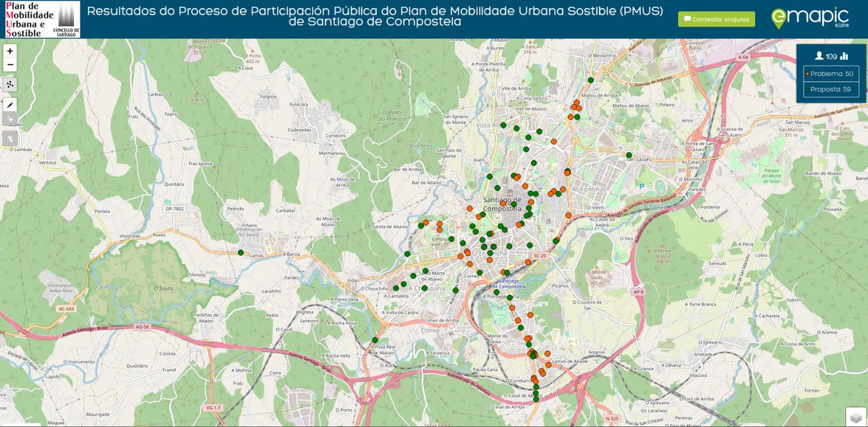
Task: Zoom in on the map
Action: [x=10, y=51]
